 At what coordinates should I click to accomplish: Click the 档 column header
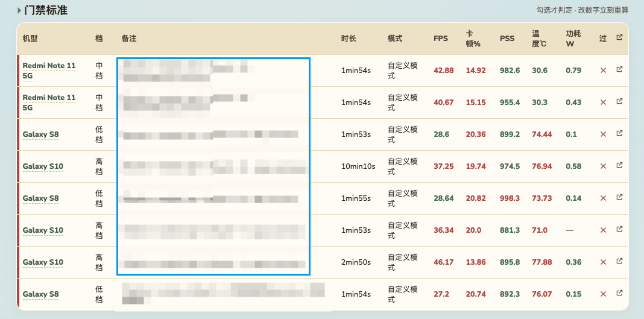pyautogui.click(x=99, y=39)
